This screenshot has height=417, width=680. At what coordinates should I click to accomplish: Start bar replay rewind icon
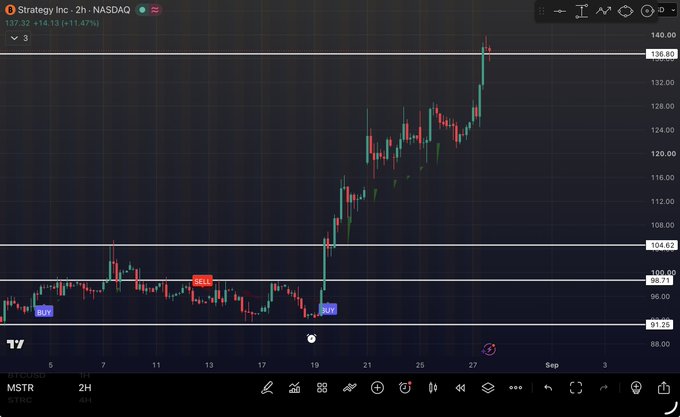point(460,388)
